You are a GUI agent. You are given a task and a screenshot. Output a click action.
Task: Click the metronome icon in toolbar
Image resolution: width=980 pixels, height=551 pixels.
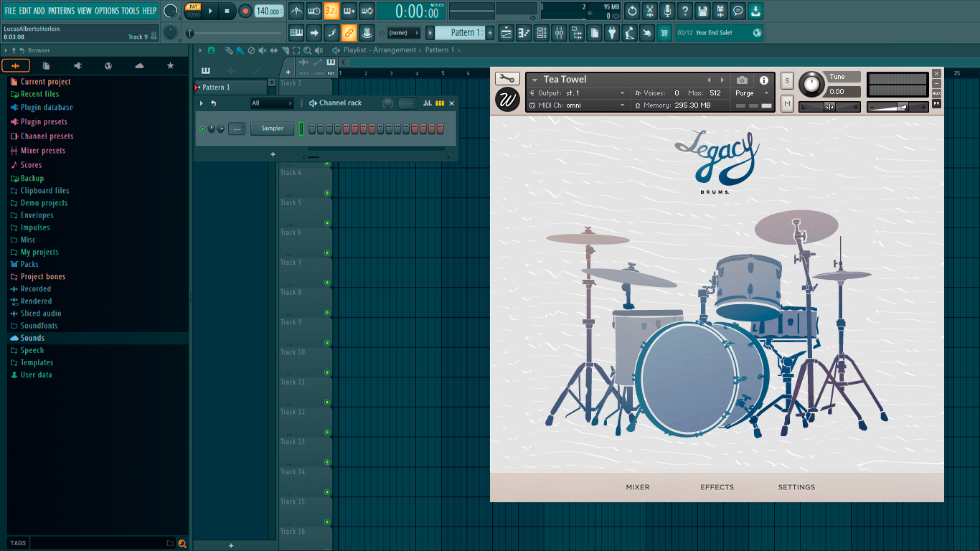(x=296, y=11)
